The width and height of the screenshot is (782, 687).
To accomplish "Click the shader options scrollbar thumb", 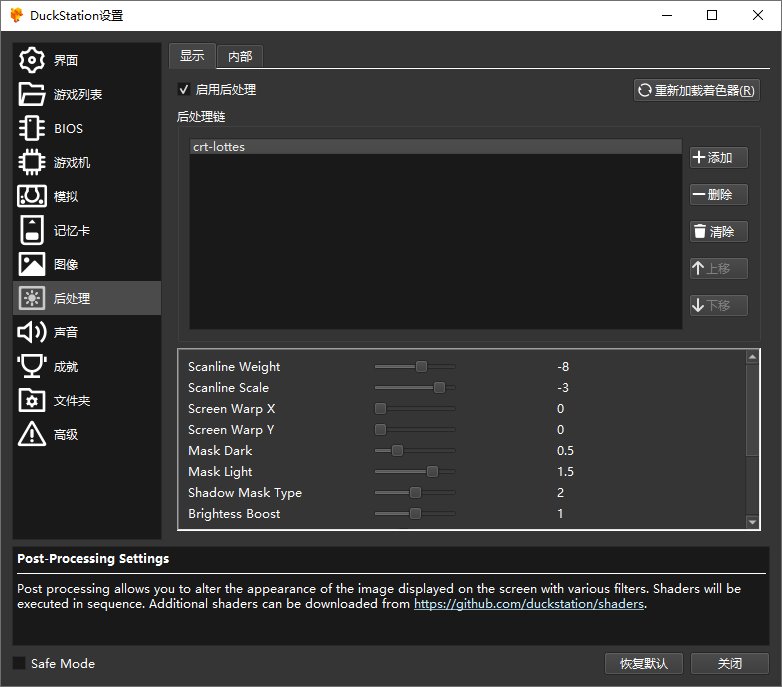I will point(752,409).
